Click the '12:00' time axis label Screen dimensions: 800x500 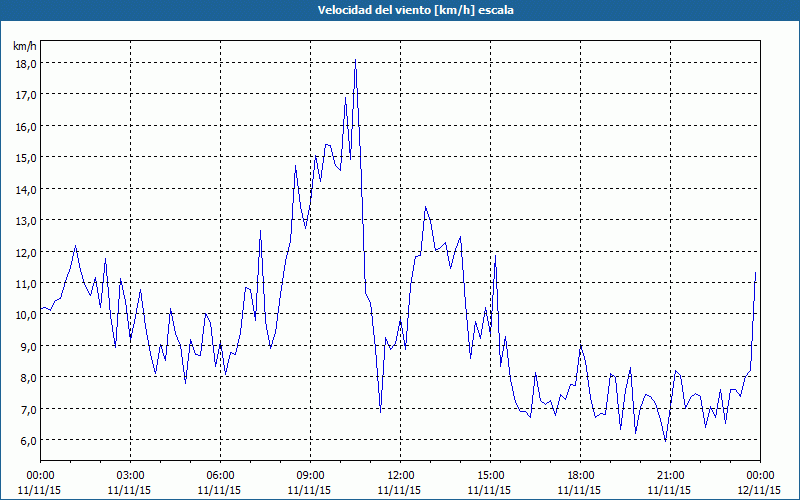(x=401, y=476)
